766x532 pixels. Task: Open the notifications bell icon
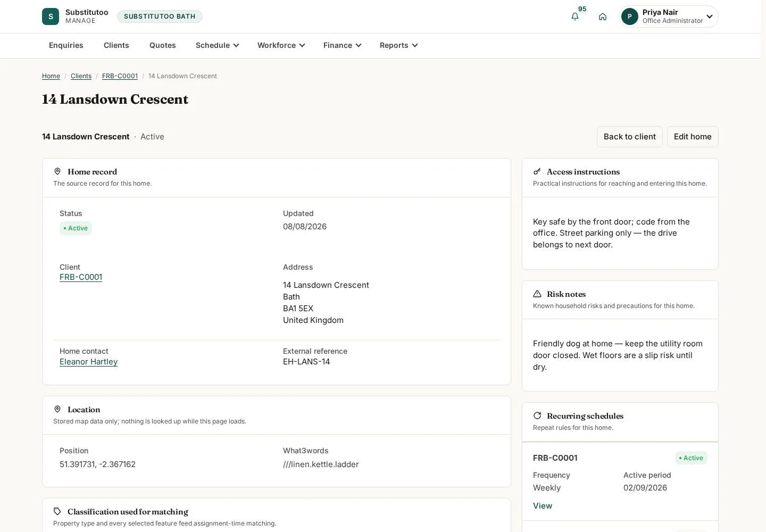point(575,16)
